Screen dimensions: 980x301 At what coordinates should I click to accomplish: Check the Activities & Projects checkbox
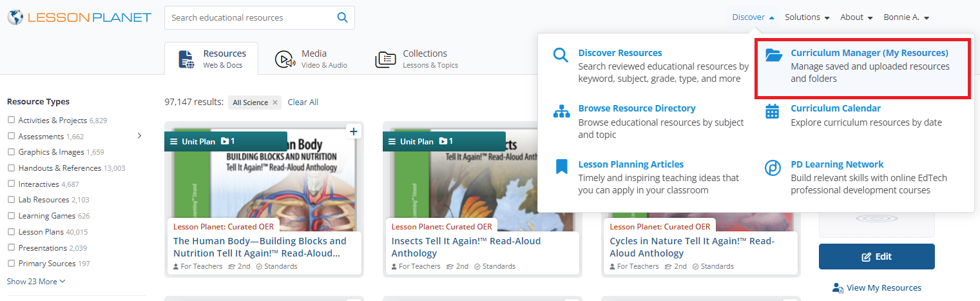pos(11,120)
